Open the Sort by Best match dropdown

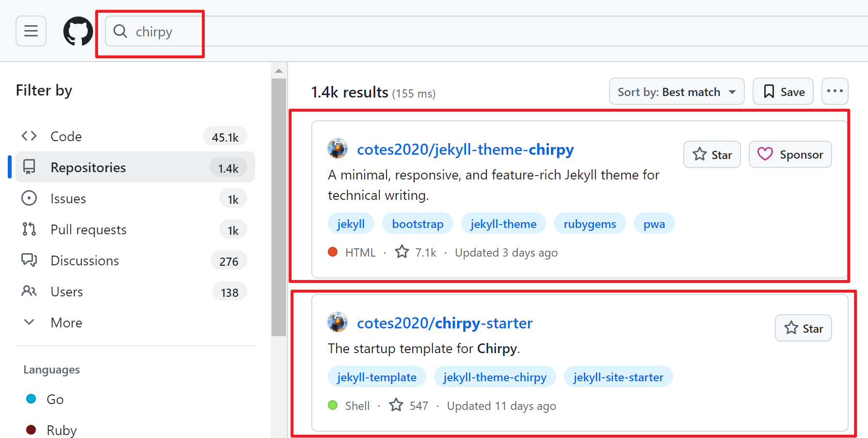pyautogui.click(x=676, y=91)
